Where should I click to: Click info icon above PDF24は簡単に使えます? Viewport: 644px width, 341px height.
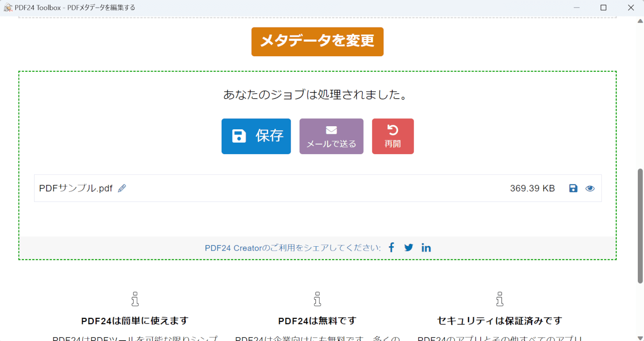tap(135, 299)
